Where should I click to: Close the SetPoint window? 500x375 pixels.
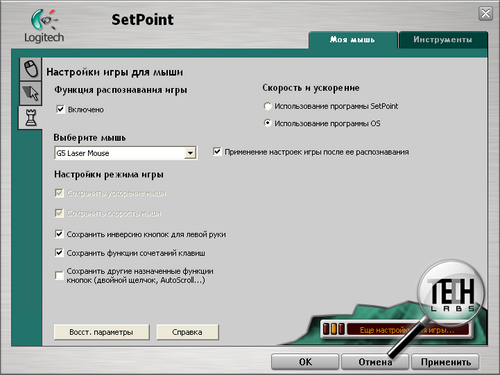click(486, 14)
